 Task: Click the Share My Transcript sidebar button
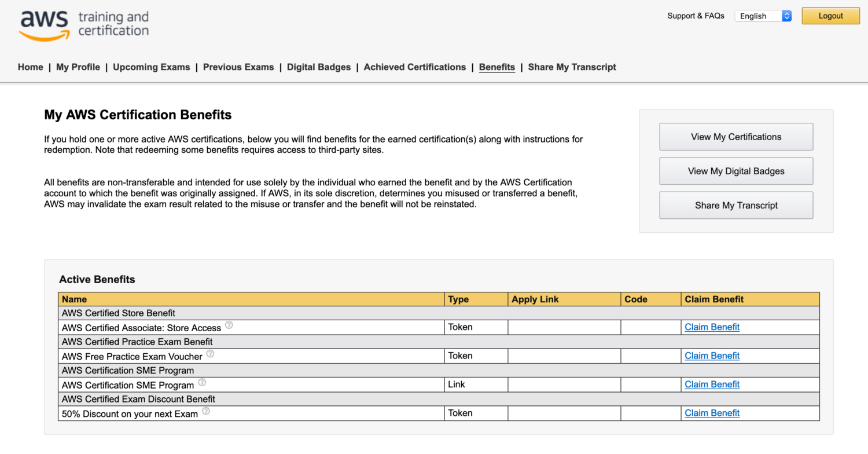pos(736,205)
